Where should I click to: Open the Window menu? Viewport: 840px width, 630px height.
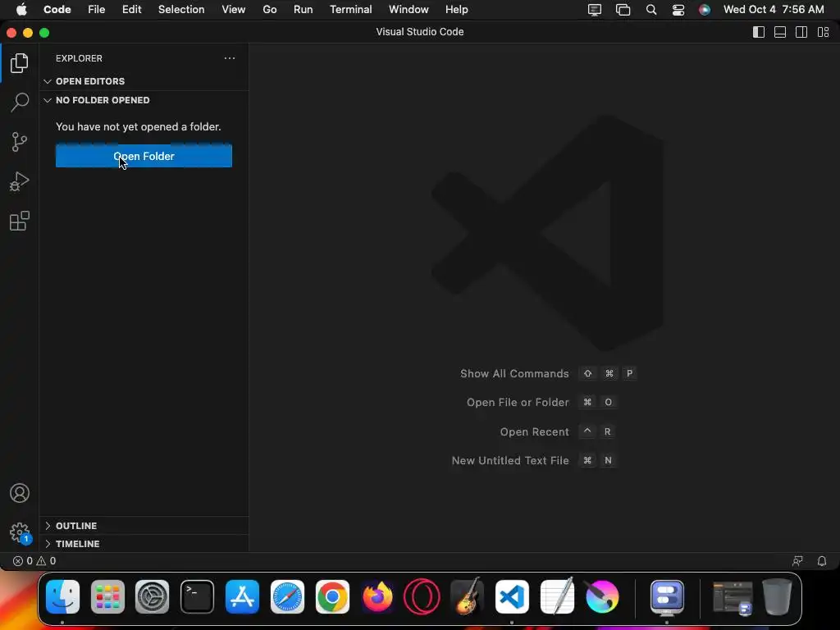pos(409,10)
